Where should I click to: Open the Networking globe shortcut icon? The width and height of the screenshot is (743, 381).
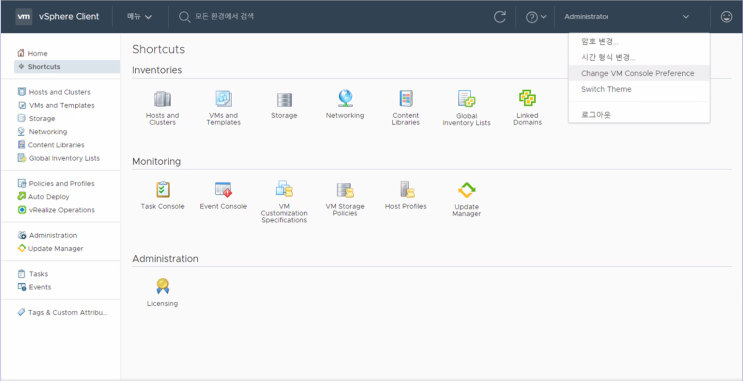click(x=345, y=99)
